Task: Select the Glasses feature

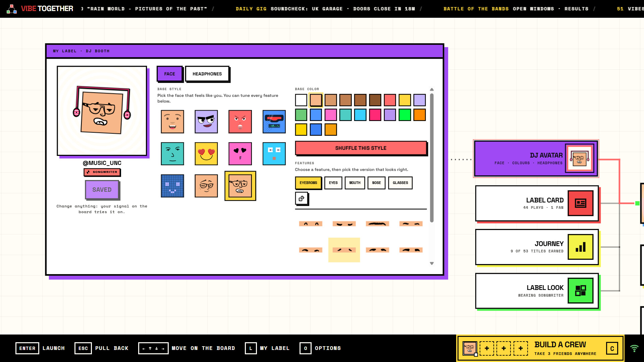Action: (400, 183)
